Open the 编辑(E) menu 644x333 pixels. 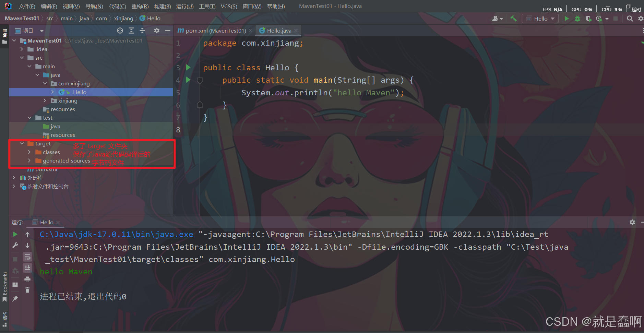[49, 6]
